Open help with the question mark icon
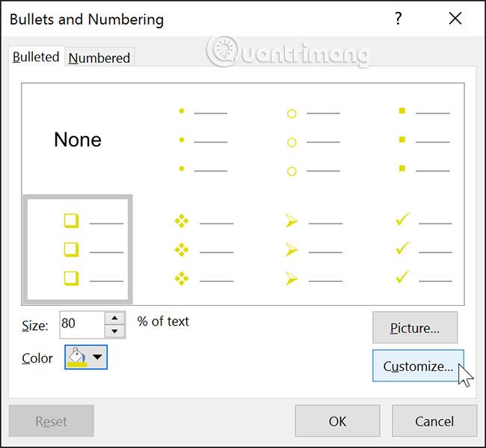 pos(399,18)
